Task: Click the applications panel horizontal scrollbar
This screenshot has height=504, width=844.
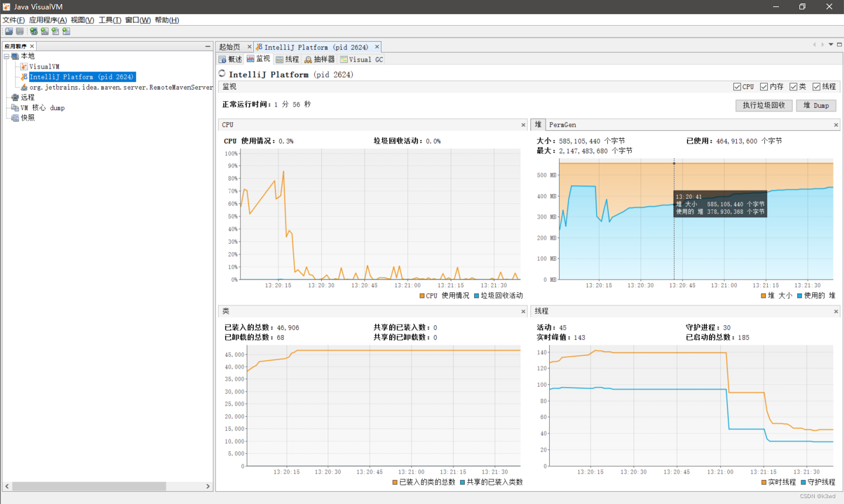Action: [89, 486]
